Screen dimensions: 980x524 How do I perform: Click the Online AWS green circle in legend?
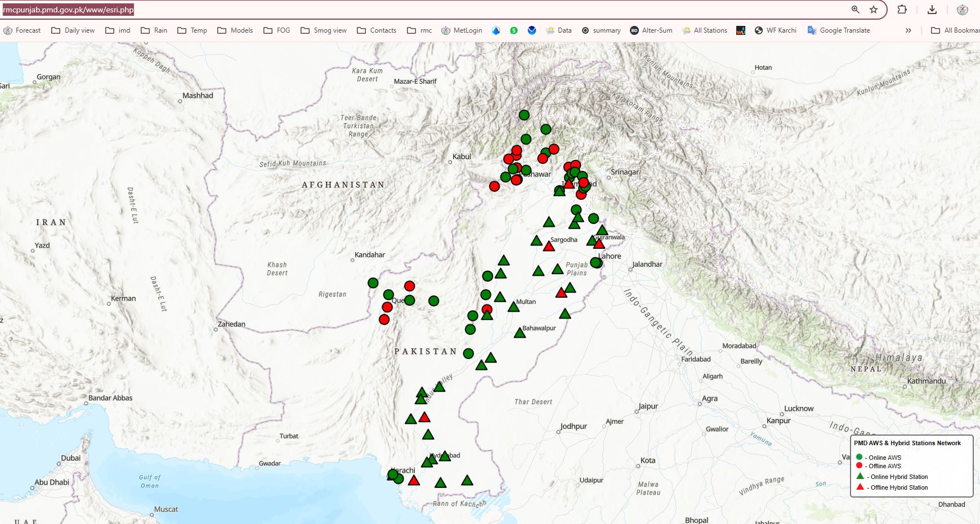click(x=859, y=457)
